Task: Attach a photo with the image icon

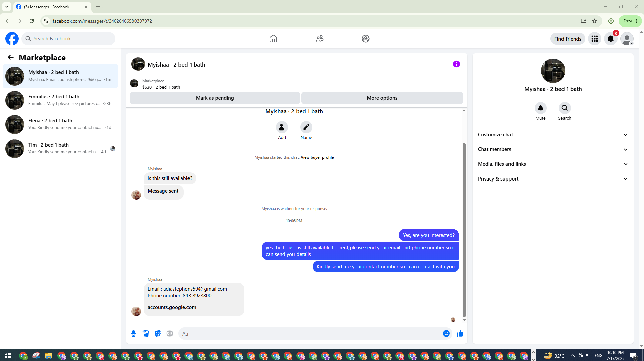Action: [146, 333]
